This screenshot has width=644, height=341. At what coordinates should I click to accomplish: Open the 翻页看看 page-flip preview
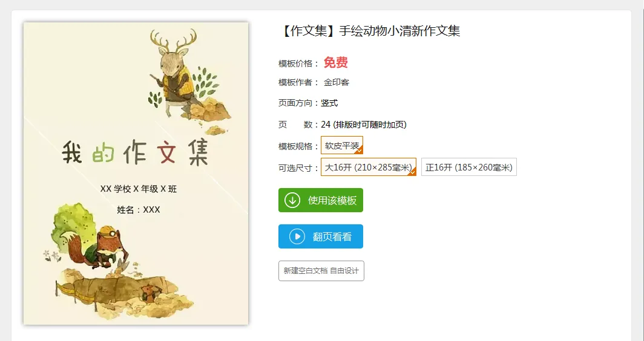pyautogui.click(x=321, y=236)
